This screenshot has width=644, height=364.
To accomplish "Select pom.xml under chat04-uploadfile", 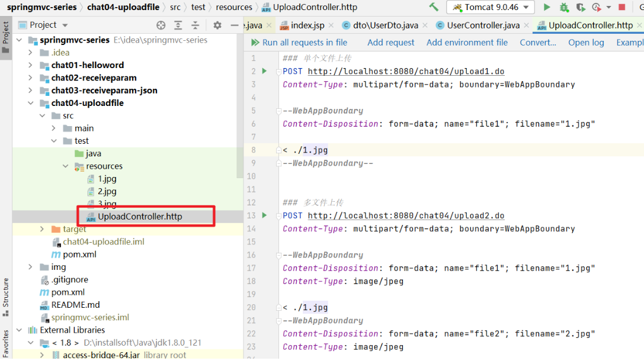I will [79, 255].
